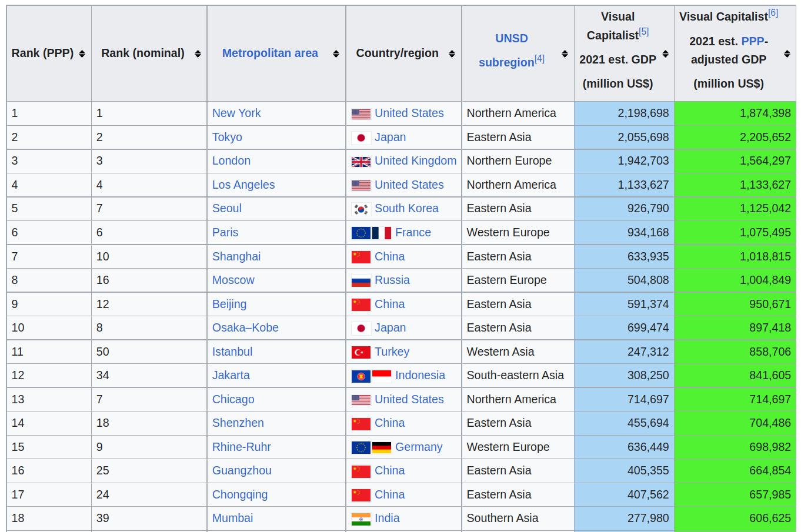Click the China flag in Beijing row
The width and height of the screenshot is (801, 532).
point(361,305)
